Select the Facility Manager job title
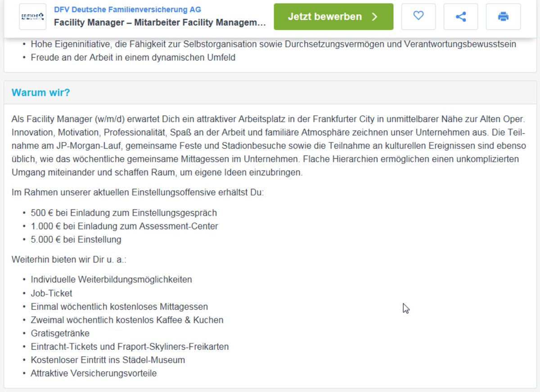This screenshot has width=540, height=392. coord(160,22)
